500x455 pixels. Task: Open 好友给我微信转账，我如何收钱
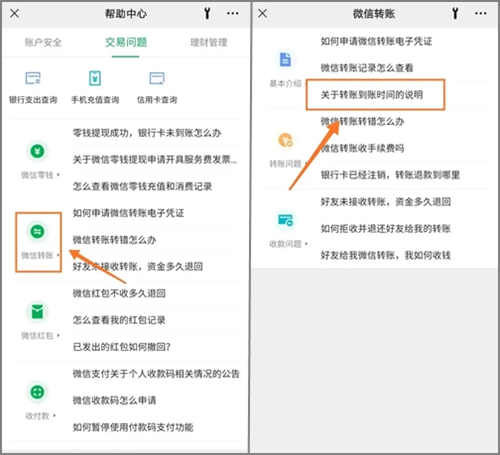tap(386, 255)
